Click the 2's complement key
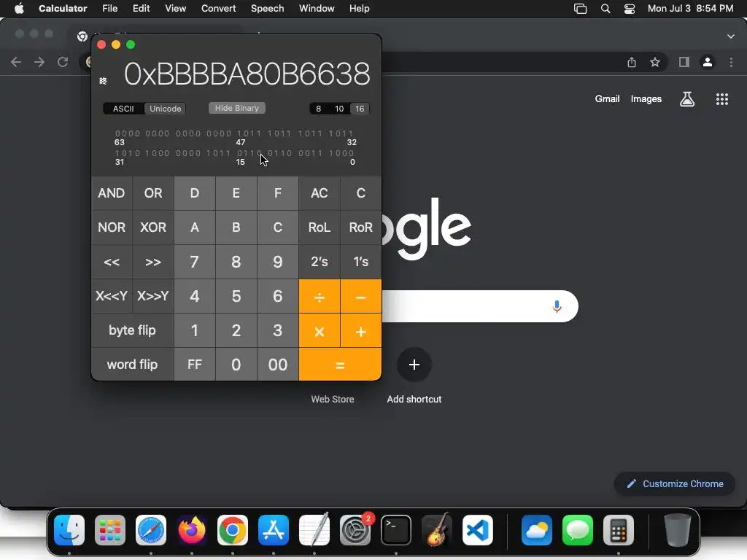The height and width of the screenshot is (560, 747). pyautogui.click(x=320, y=262)
